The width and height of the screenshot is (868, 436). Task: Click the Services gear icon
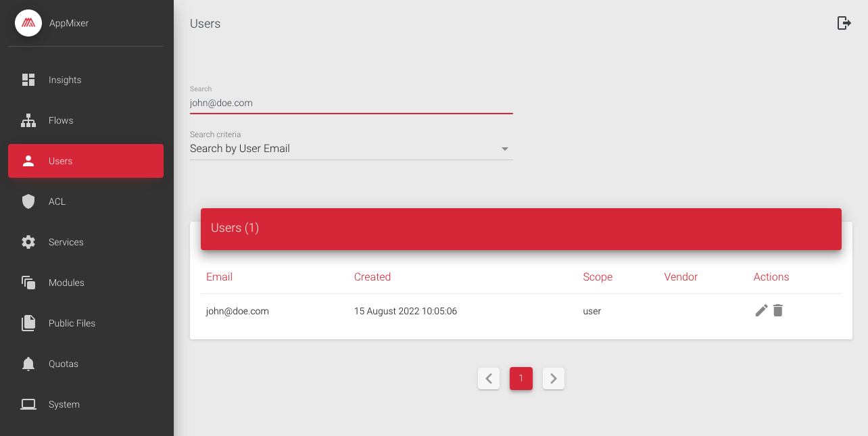point(28,242)
